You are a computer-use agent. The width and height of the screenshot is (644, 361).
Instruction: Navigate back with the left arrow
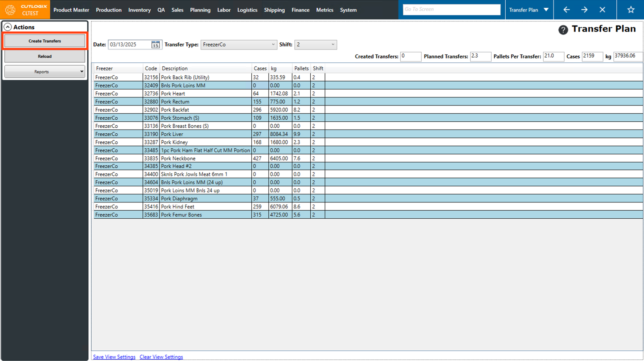(566, 10)
